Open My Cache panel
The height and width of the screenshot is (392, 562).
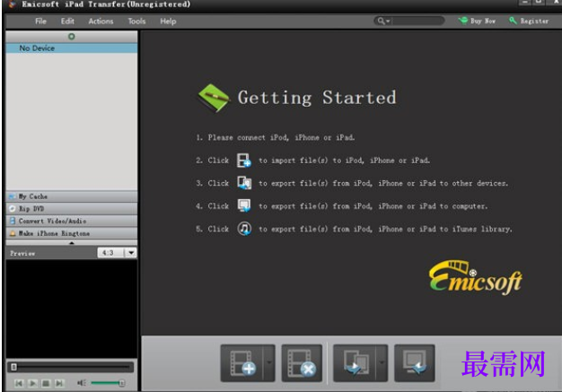[x=71, y=196]
